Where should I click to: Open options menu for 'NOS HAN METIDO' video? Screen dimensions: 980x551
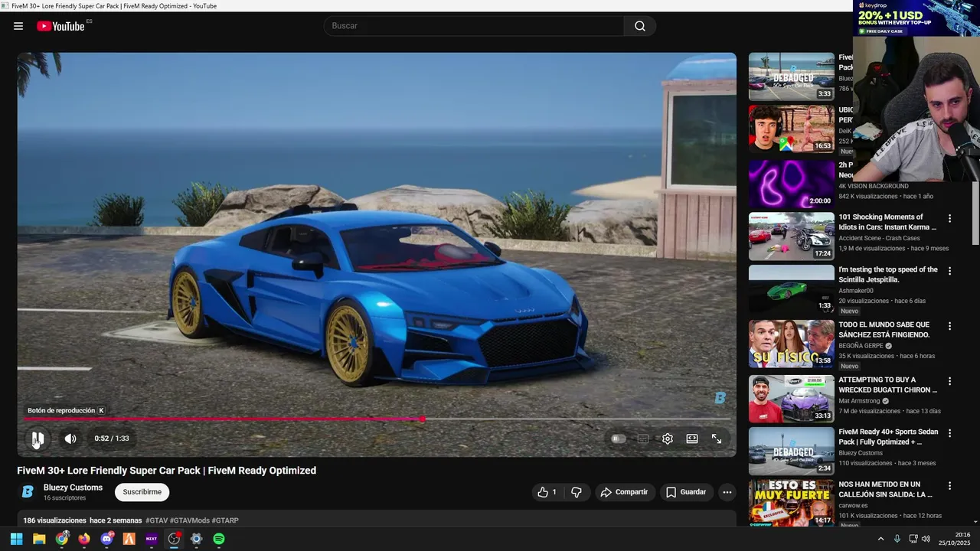949,486
